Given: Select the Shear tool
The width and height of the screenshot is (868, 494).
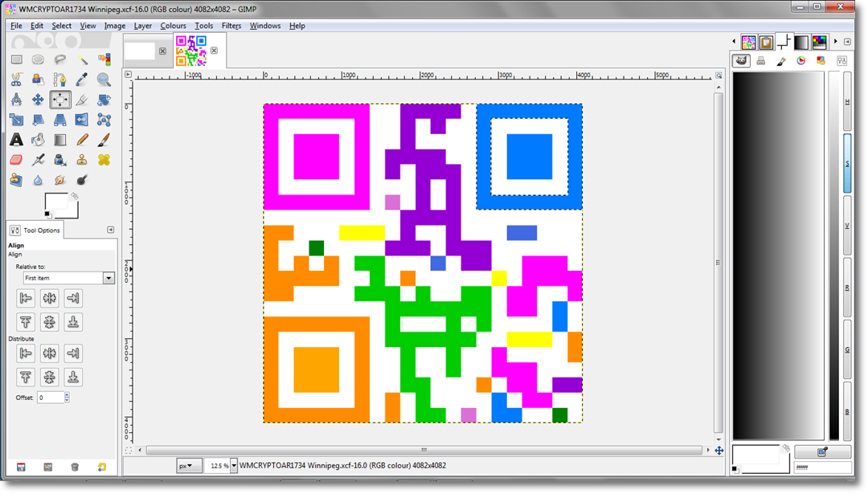Looking at the screenshot, I should coord(38,120).
